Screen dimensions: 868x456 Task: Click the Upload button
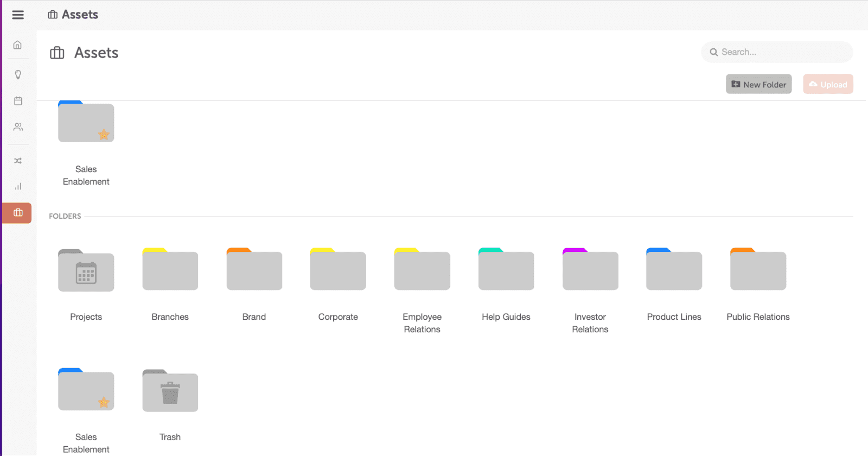tap(828, 84)
